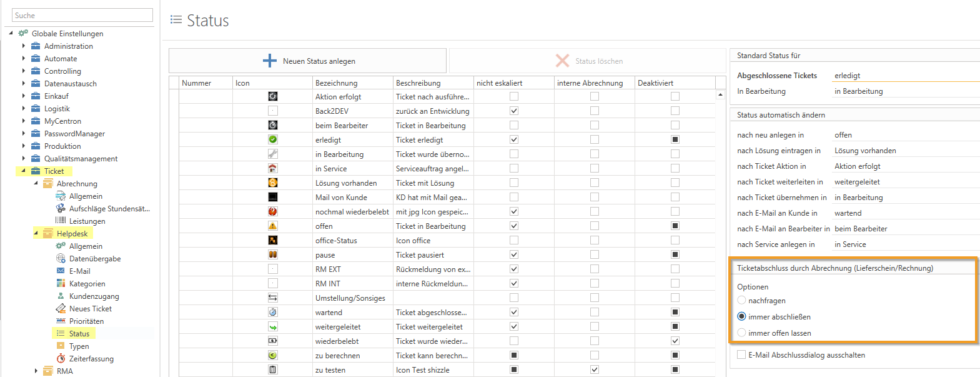Open the Kategorien settings page
This screenshot has width=980, height=377.
point(87,283)
